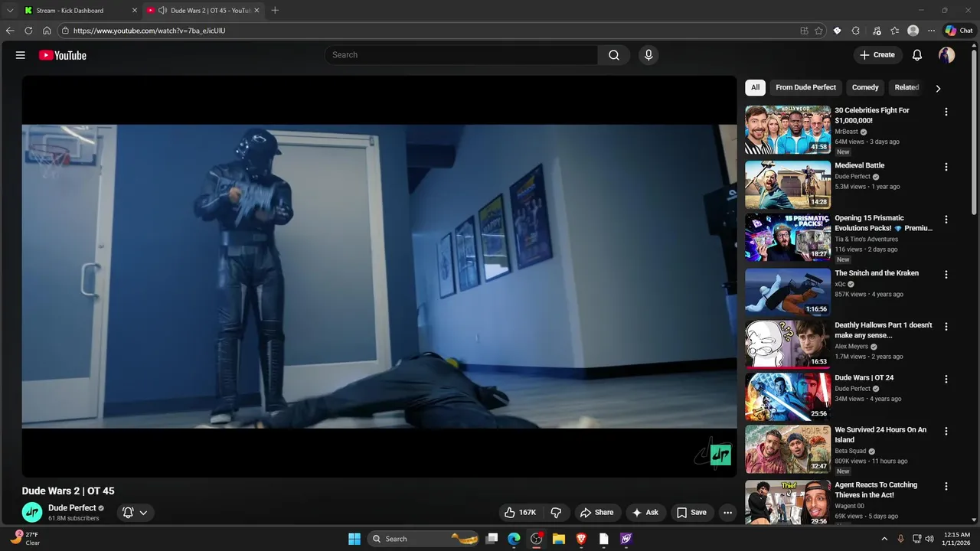Image resolution: width=980 pixels, height=551 pixels.
Task: Dislike the Dude Wars 2 video
Action: click(557, 513)
